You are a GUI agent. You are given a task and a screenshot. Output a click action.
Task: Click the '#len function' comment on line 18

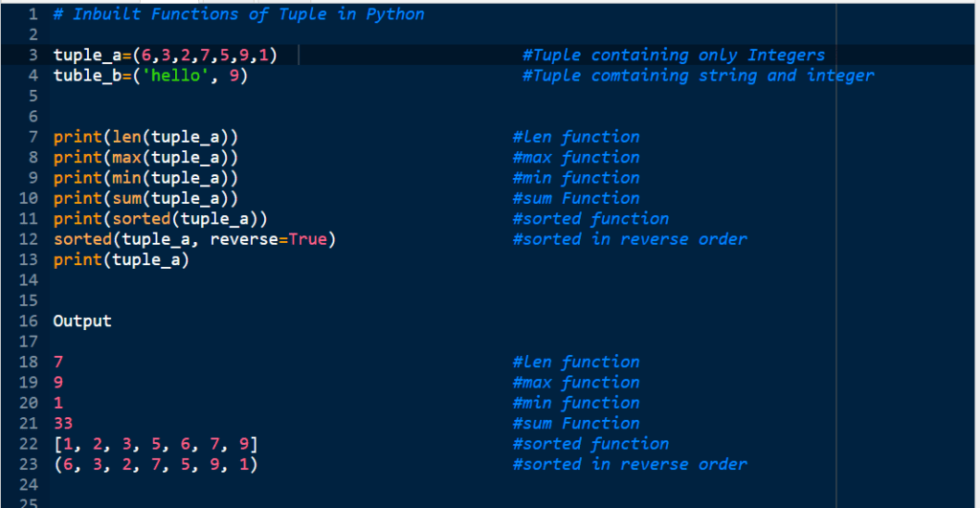[575, 363]
